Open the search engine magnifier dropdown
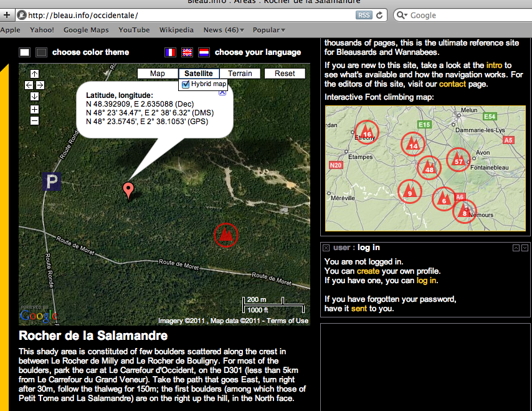The width and height of the screenshot is (532, 411). click(402, 16)
